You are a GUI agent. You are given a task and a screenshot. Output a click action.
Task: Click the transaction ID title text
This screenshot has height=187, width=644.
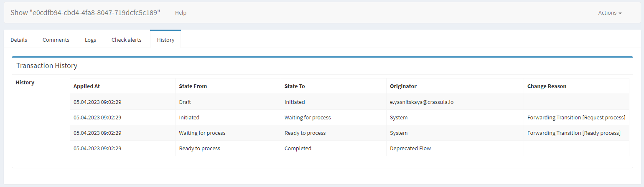pyautogui.click(x=85, y=13)
